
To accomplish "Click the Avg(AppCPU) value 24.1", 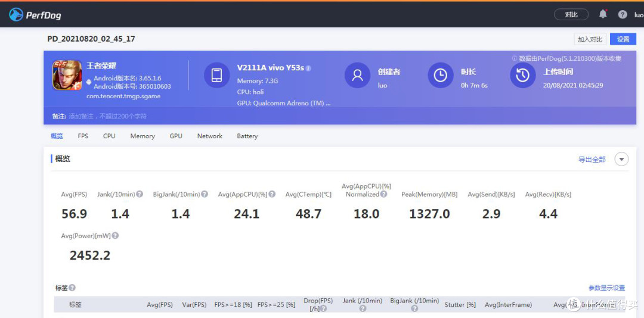I will pos(247,214).
